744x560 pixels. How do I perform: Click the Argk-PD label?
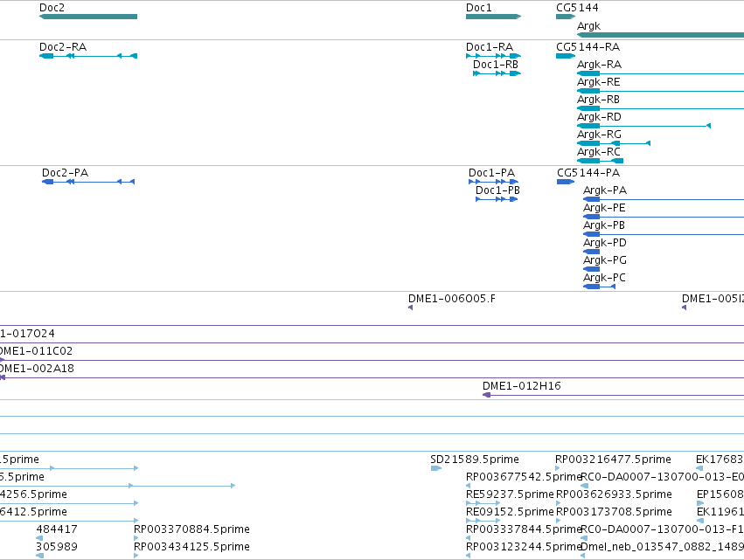pos(605,243)
